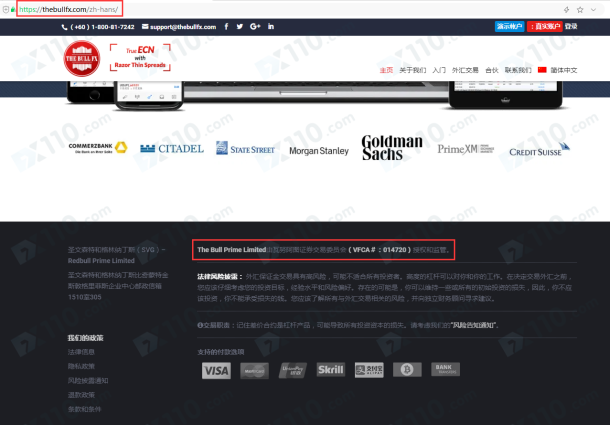The width and height of the screenshot is (610, 425).
Task: Click the phone number (+60) 1-800-81-7242
Action: 98,27
